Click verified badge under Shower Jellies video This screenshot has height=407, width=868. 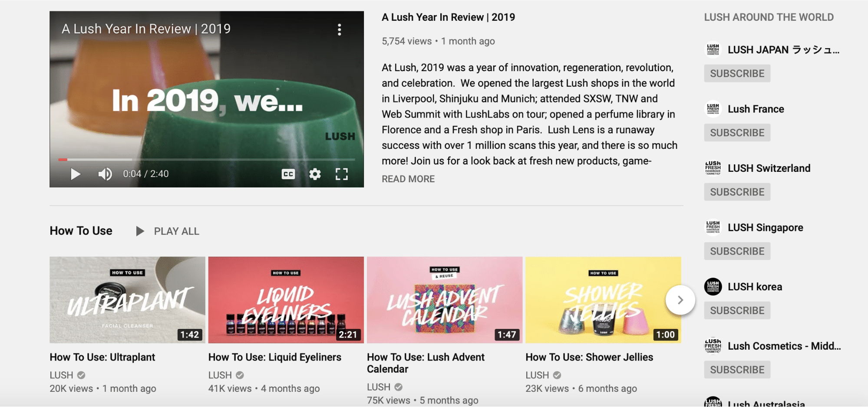click(557, 375)
